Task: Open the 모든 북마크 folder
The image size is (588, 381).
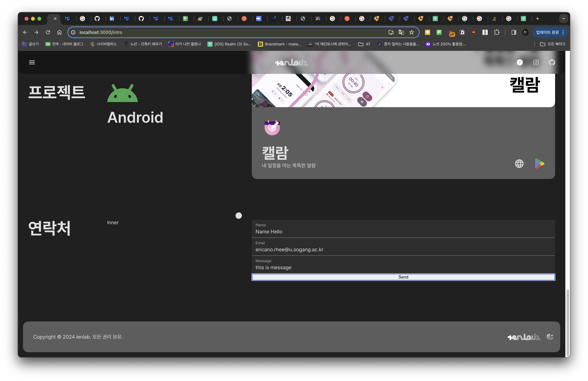Action: [x=552, y=44]
